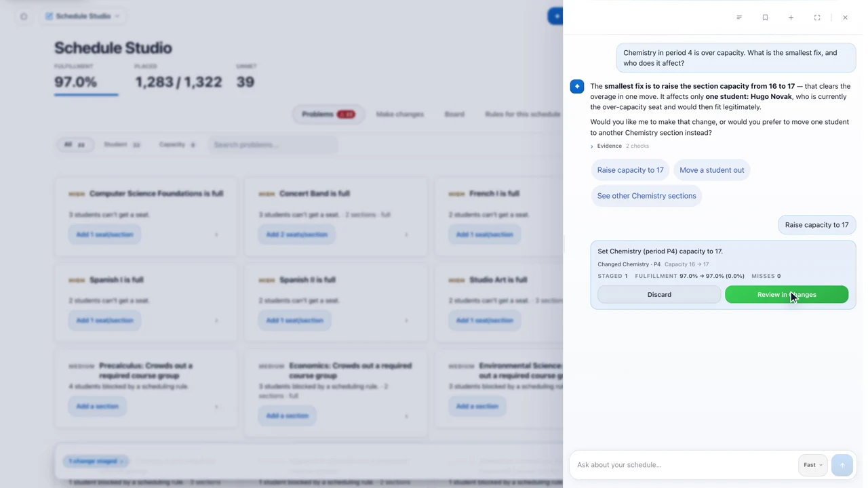Viewport: 868px width, 488px height.
Task: Expand the Evidence 2 checks section
Action: tap(620, 146)
